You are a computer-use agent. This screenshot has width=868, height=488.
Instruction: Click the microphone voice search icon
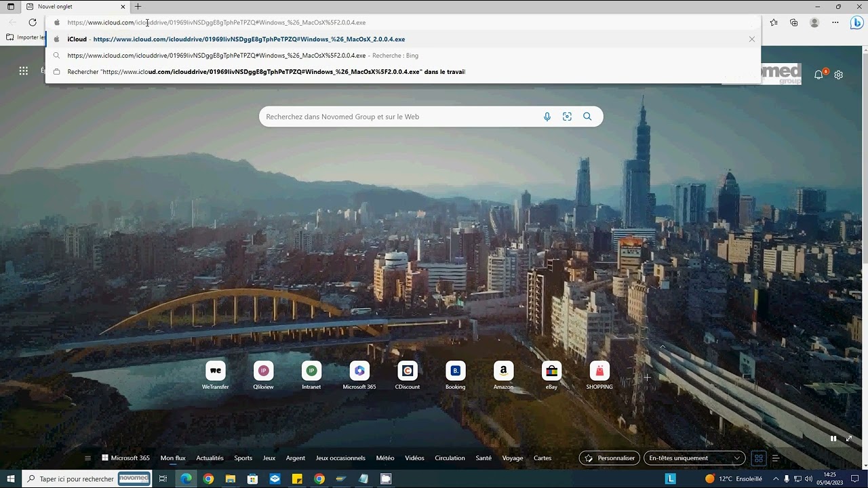[x=547, y=117]
